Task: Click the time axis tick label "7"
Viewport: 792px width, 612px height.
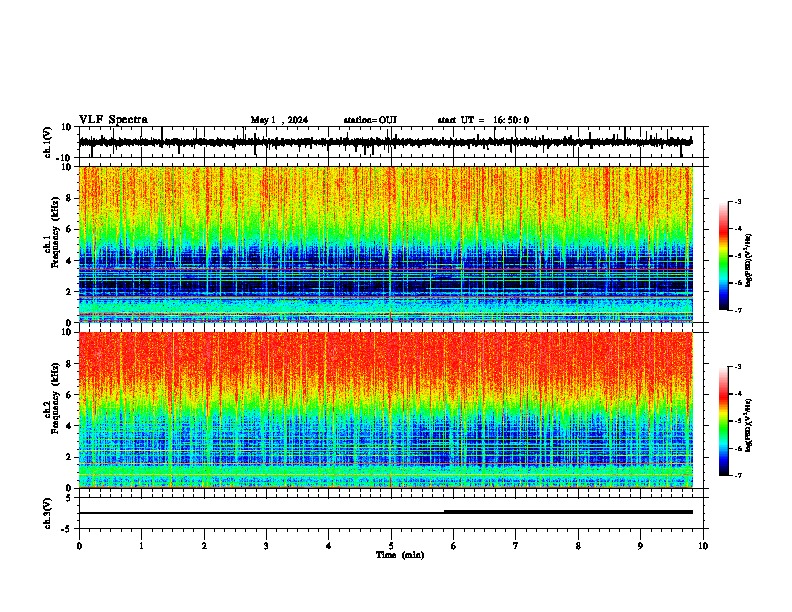Action: tap(516, 546)
